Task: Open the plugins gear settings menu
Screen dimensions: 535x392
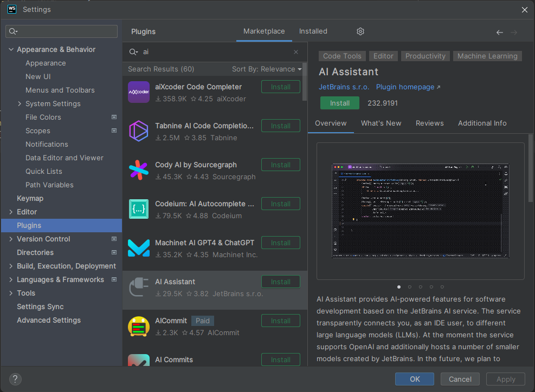Action: [x=360, y=31]
